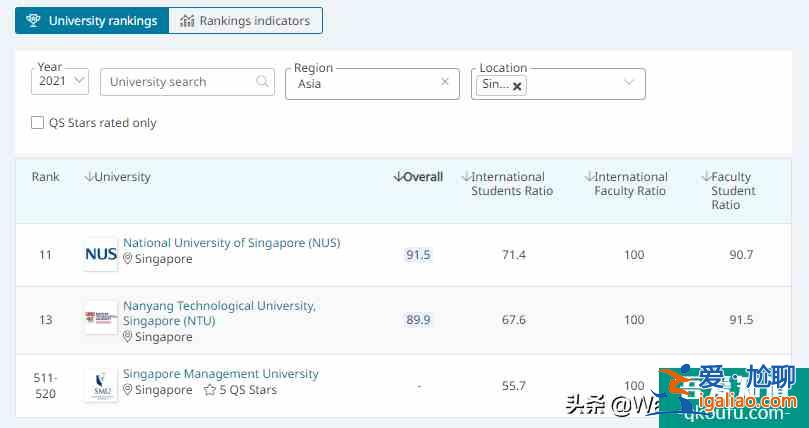Click the SMU university logo
The image size is (809, 428).
click(x=101, y=383)
